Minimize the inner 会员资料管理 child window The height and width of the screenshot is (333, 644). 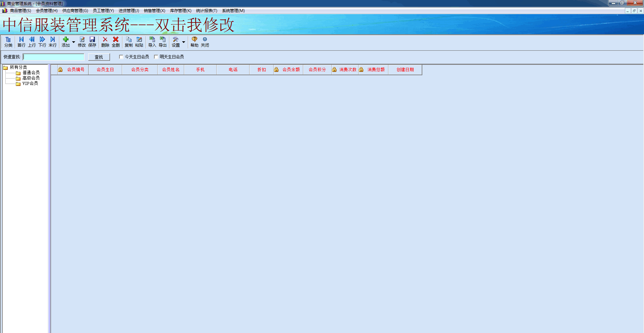[x=628, y=11]
